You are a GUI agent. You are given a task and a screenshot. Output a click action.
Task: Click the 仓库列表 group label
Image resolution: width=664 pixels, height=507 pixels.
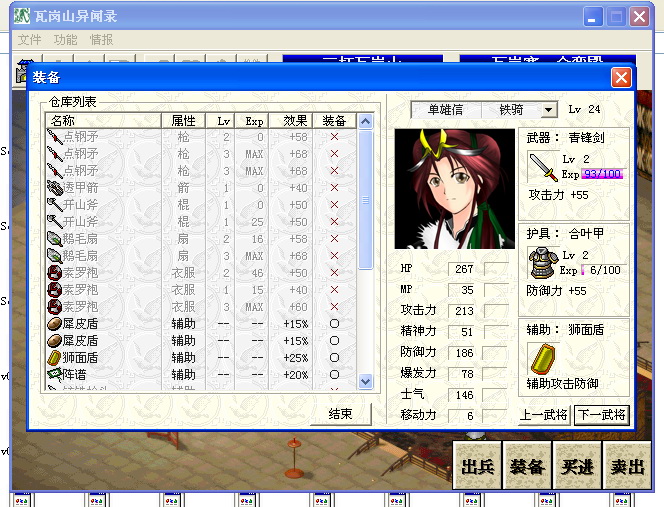click(x=72, y=102)
